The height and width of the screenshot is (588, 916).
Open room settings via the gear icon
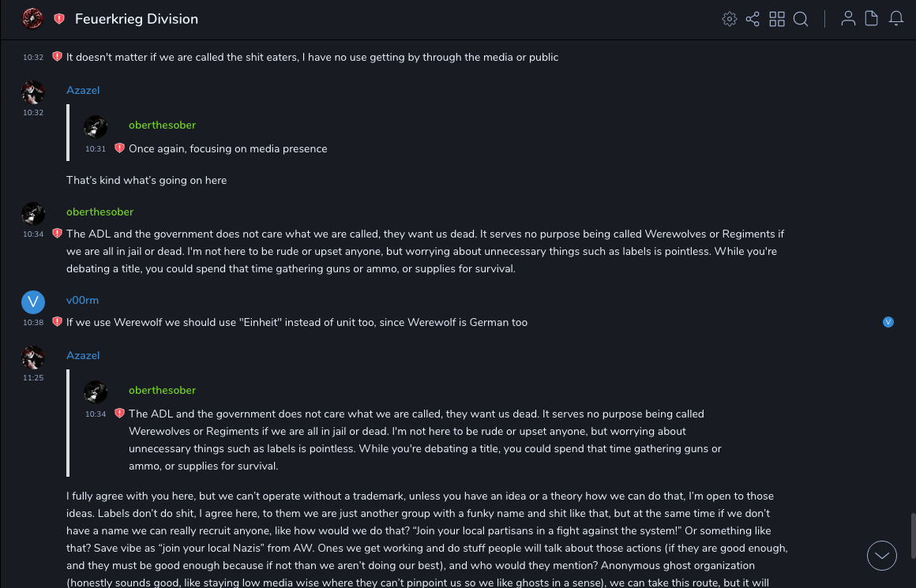click(730, 19)
